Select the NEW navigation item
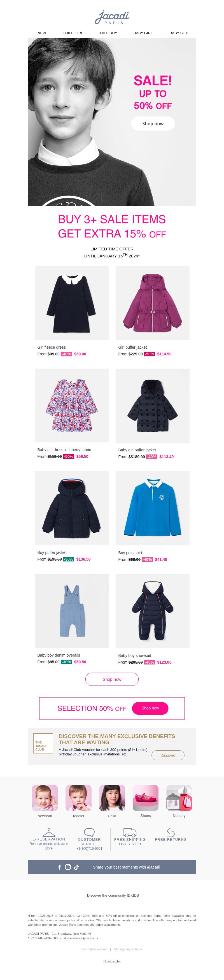This screenshot has width=224, height=980. [42, 33]
